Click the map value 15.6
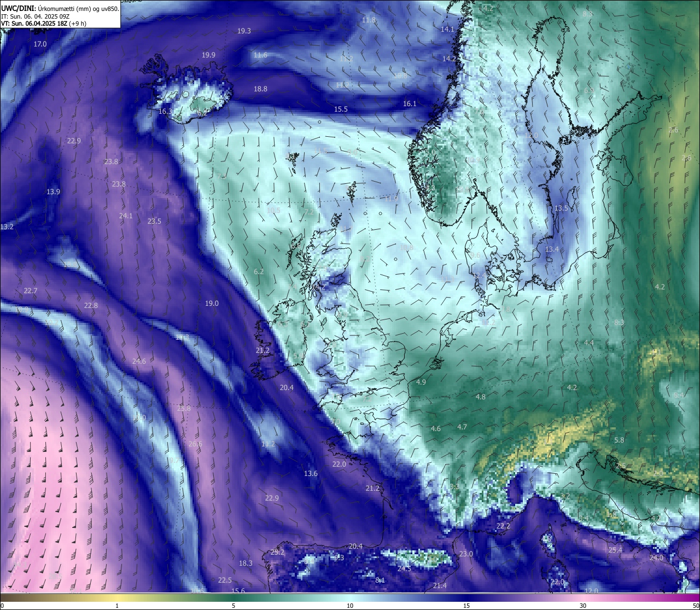Image resolution: width=700 pixels, height=610 pixels. (x=238, y=591)
